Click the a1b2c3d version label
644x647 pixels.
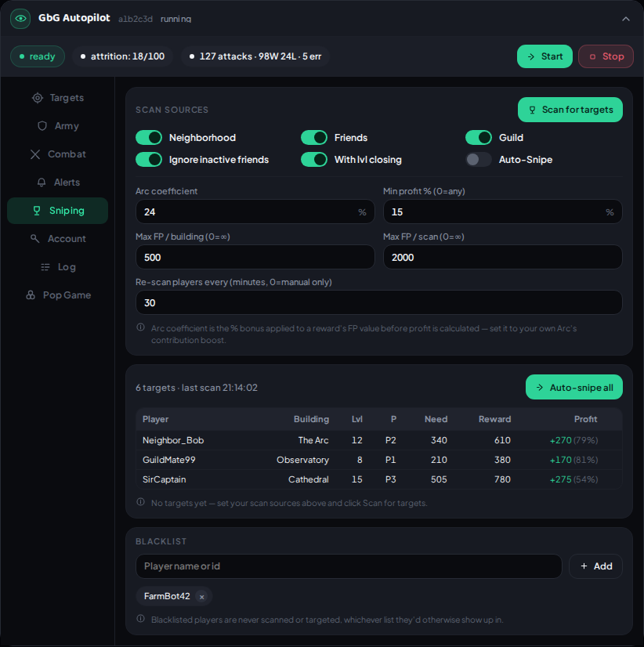(x=136, y=19)
